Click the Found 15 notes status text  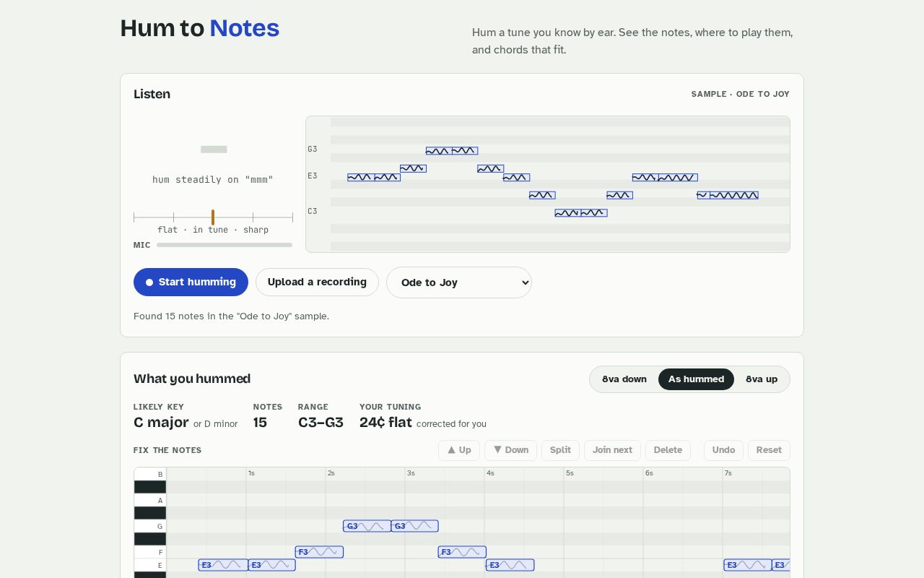click(x=231, y=316)
